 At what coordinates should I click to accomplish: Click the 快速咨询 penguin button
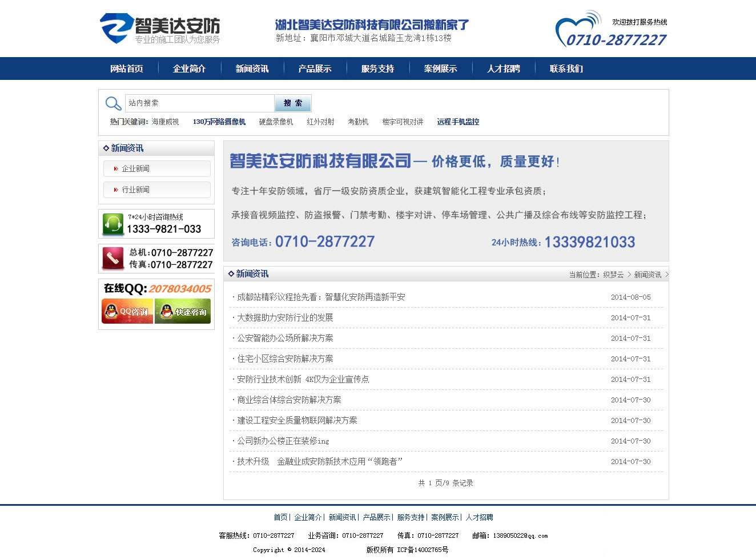pos(183,312)
